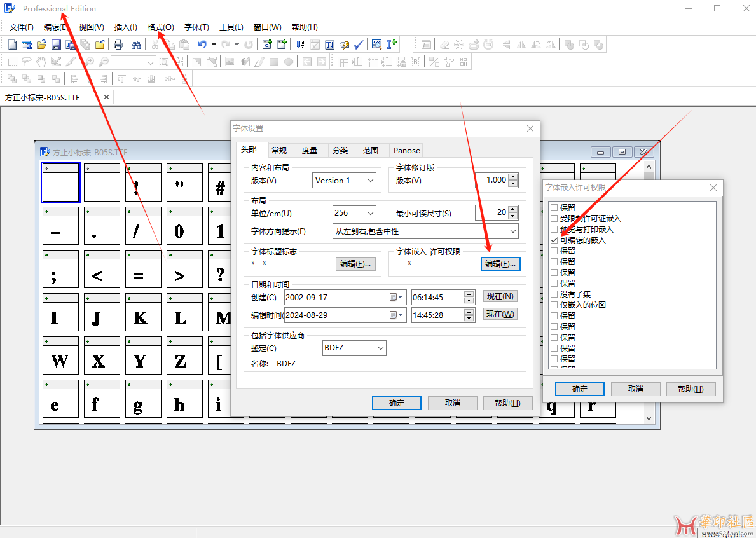Click 取消 in 字体设置 dialog
Viewport: 756px width, 538px height.
[x=452, y=403]
